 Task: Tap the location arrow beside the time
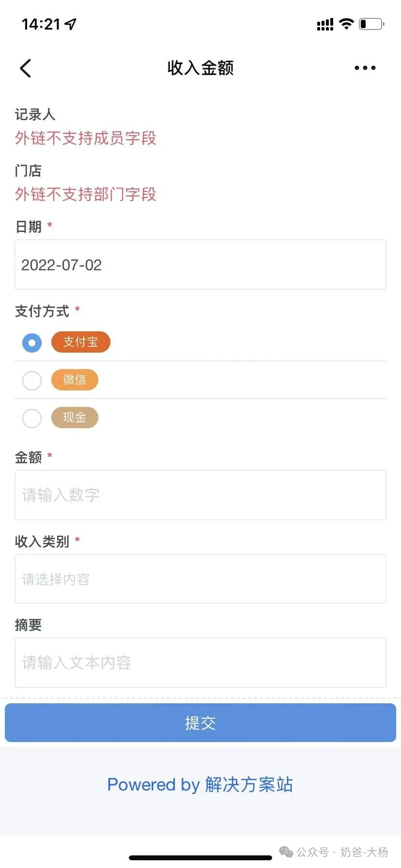(x=71, y=24)
